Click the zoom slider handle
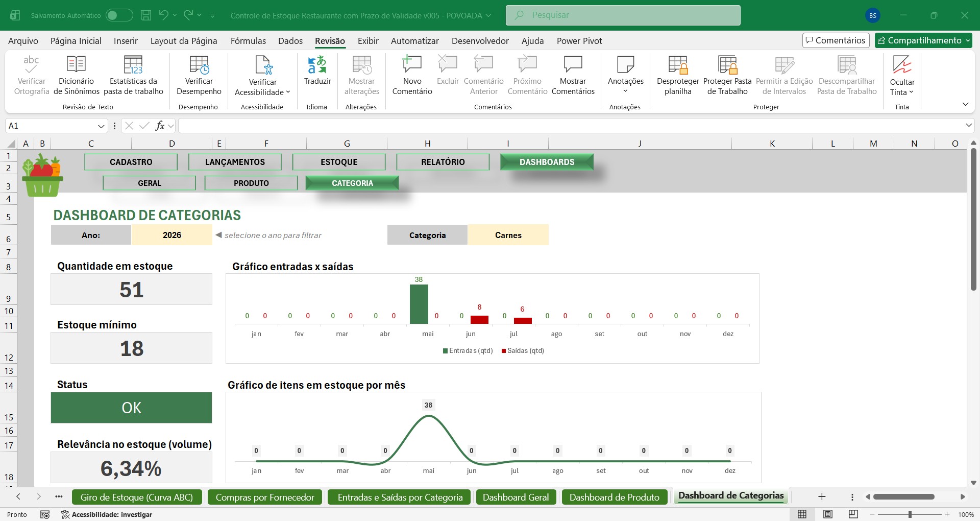This screenshot has height=521, width=980. click(x=910, y=514)
